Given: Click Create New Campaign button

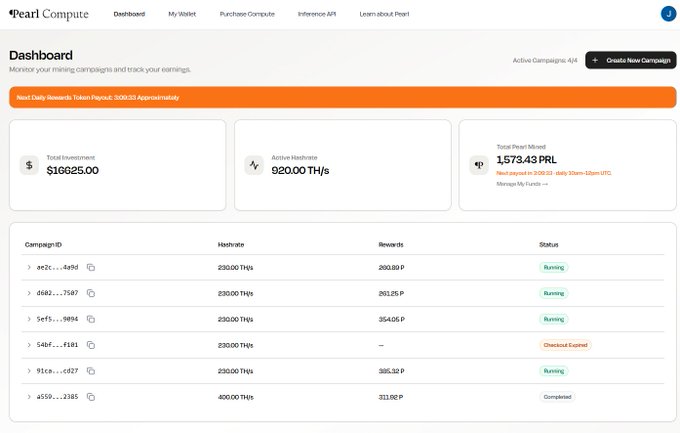Looking at the screenshot, I should click(631, 60).
